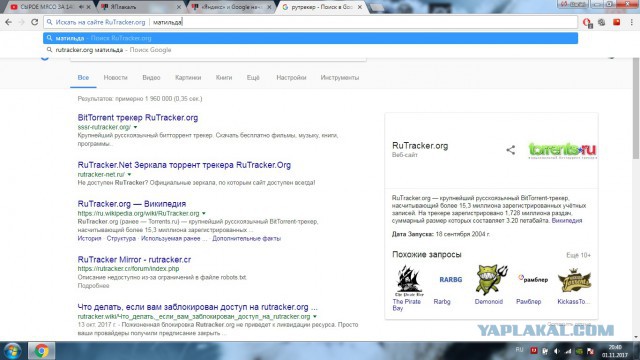Viewport: 640px width, 360px height.
Task: Close the «Яндекс» и Google tab
Action: click(x=269, y=7)
